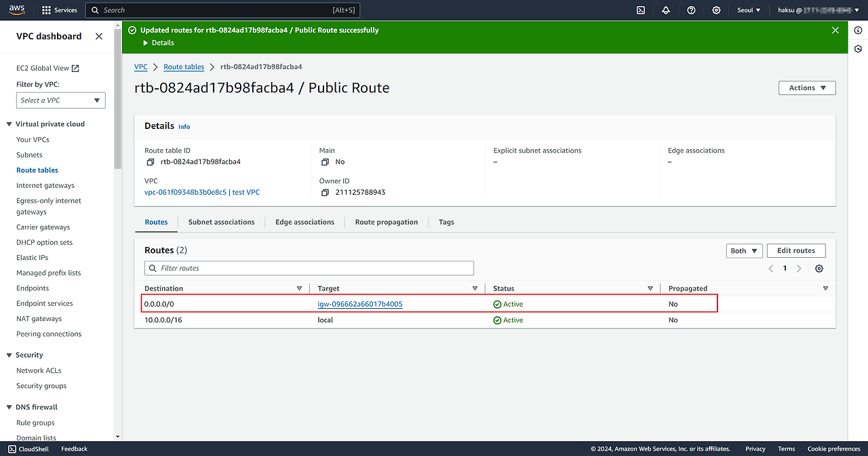The image size is (868, 456).
Task: Dismiss the green success notification banner
Action: (x=835, y=31)
